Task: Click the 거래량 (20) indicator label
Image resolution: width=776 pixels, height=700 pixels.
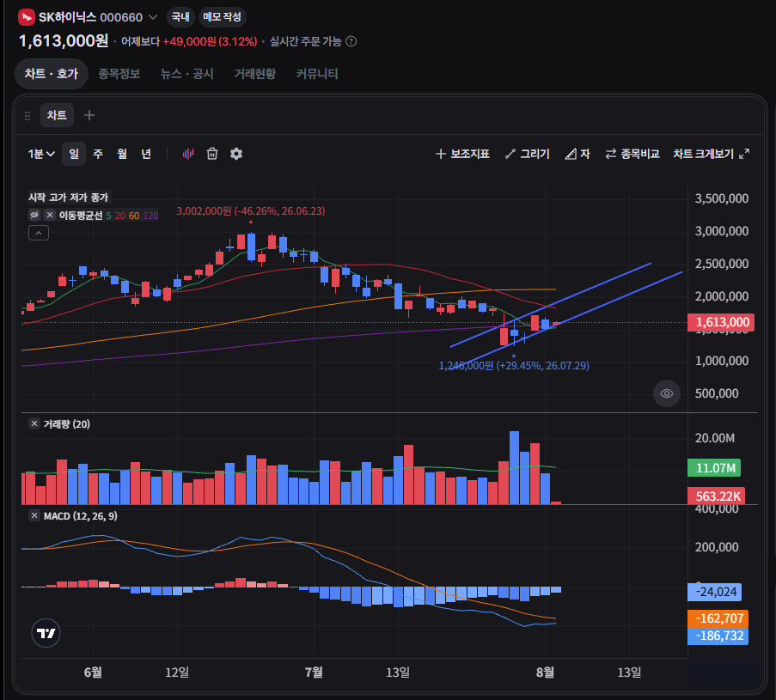Action: click(66, 424)
